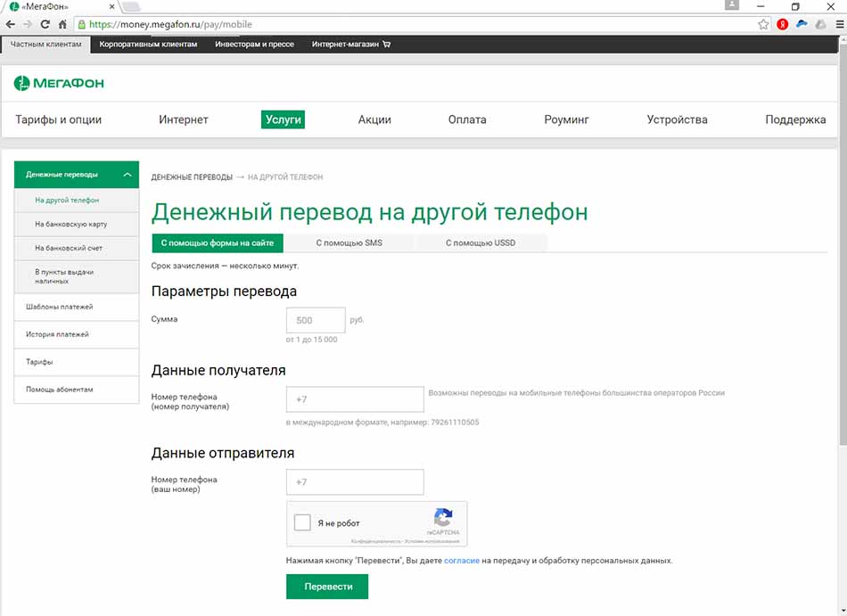Image resolution: width=847 pixels, height=616 pixels.
Task: Open the Устройства main menu item
Action: [x=677, y=119]
